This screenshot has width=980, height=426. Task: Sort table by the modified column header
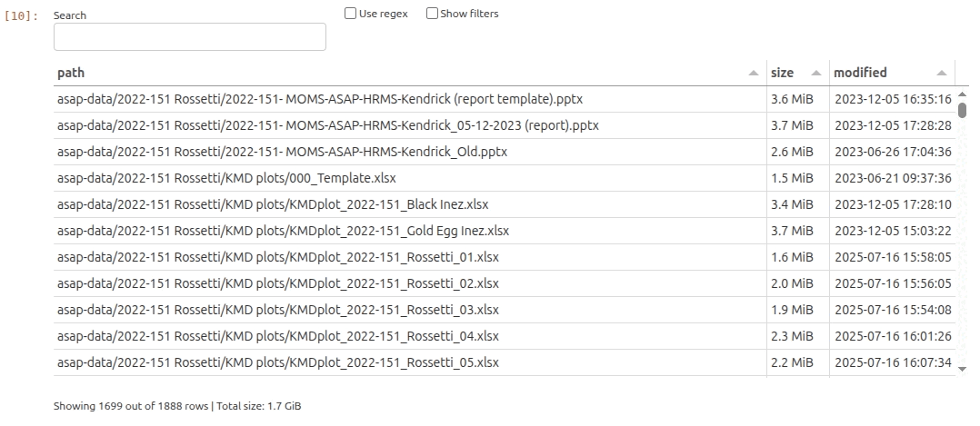860,73
